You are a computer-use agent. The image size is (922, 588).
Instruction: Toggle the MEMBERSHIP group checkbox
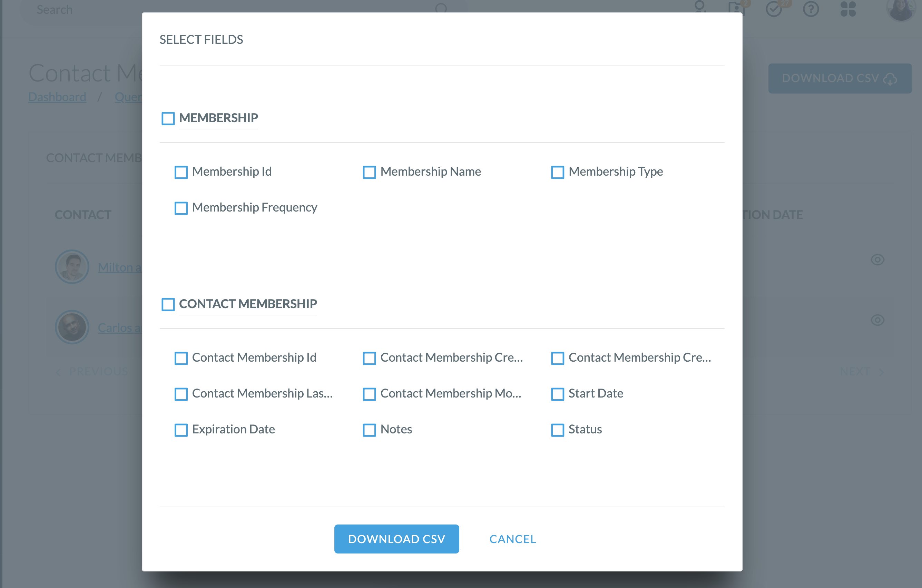click(x=168, y=119)
